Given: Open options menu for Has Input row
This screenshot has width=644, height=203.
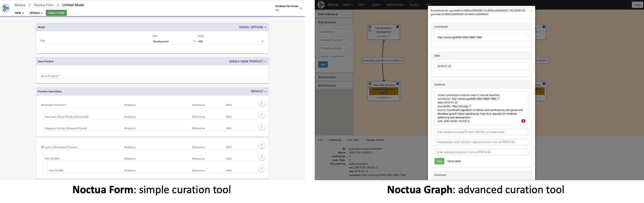Looking at the screenshot, I should point(262,115).
